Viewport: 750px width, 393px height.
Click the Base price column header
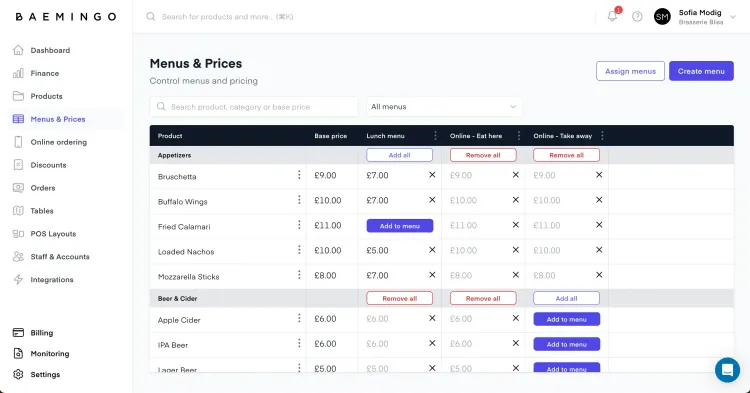(x=331, y=136)
